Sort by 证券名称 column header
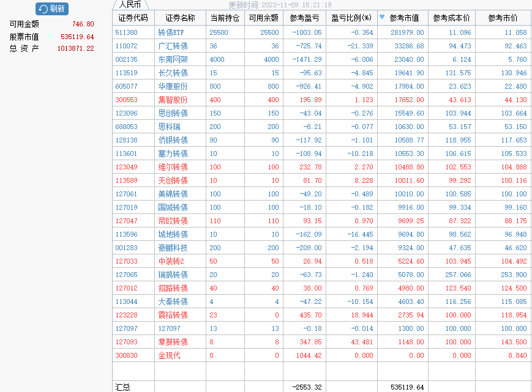 180,18
